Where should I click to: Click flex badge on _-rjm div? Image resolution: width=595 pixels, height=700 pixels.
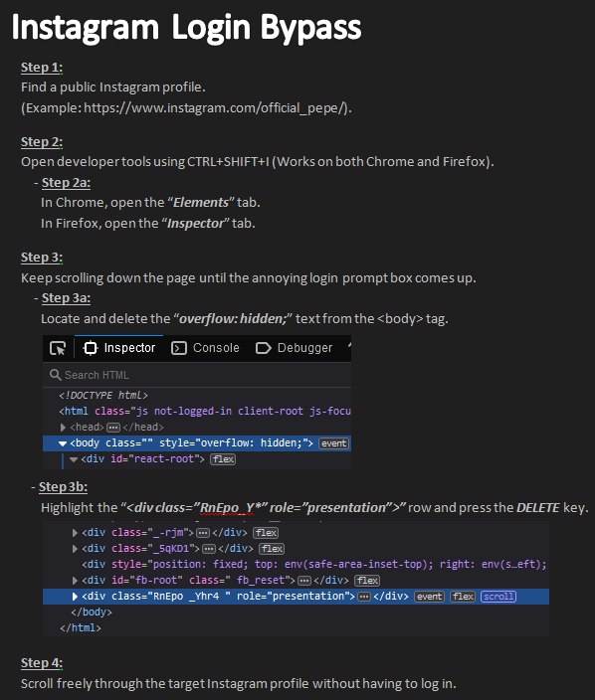266,533
